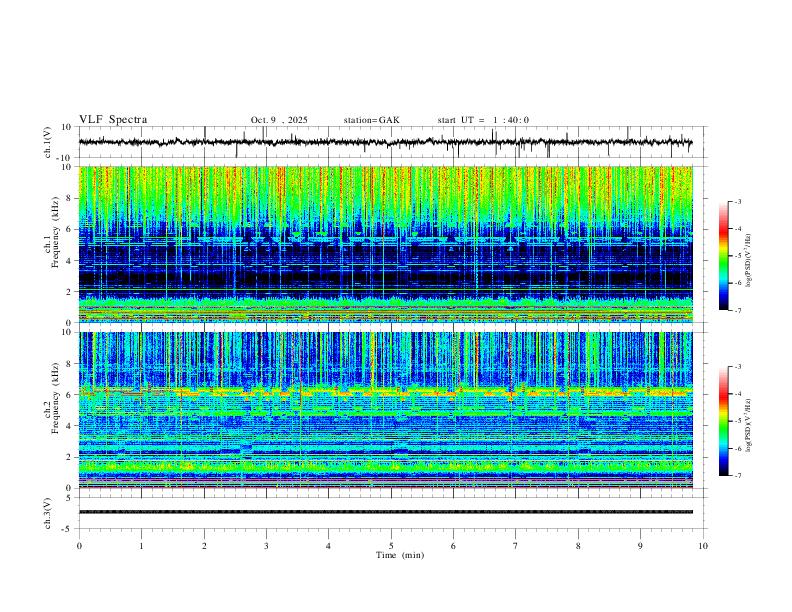The image size is (792, 612).
Task: Click the ch.3 voltage trace band
Action: tap(385, 512)
